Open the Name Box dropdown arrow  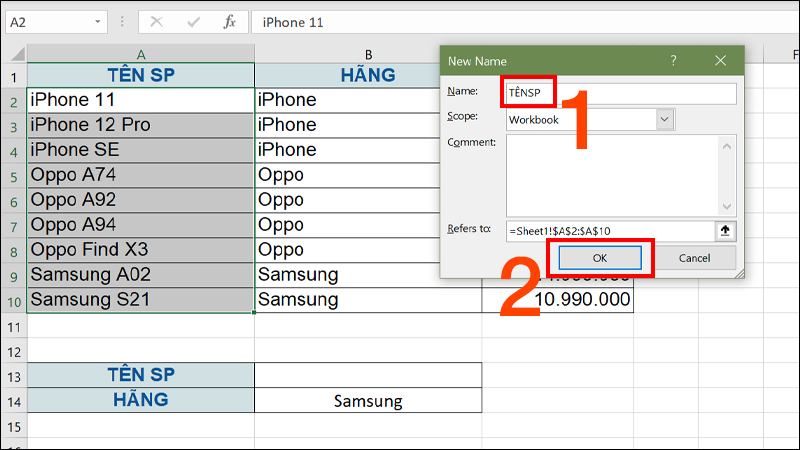click(96, 21)
